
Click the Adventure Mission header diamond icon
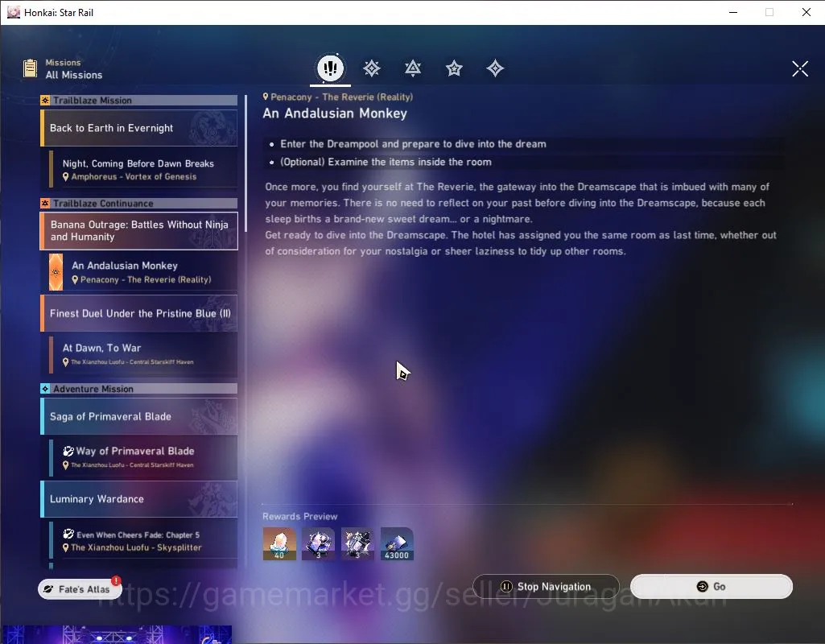pos(45,389)
